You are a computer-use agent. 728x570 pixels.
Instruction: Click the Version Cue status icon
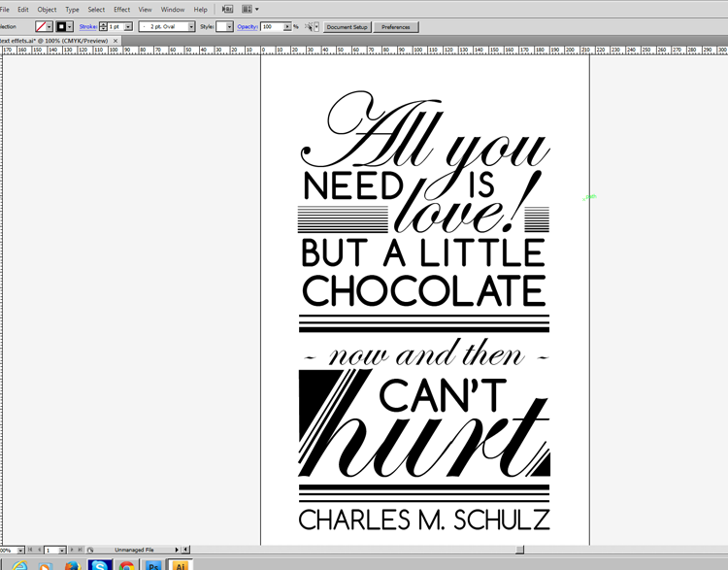point(90,550)
